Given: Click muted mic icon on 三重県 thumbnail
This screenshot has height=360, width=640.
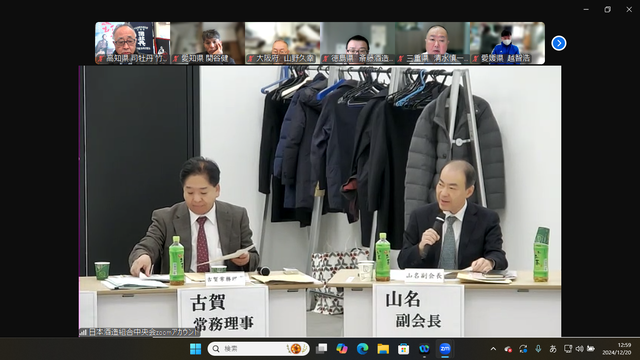Looking at the screenshot, I should click(x=401, y=59).
